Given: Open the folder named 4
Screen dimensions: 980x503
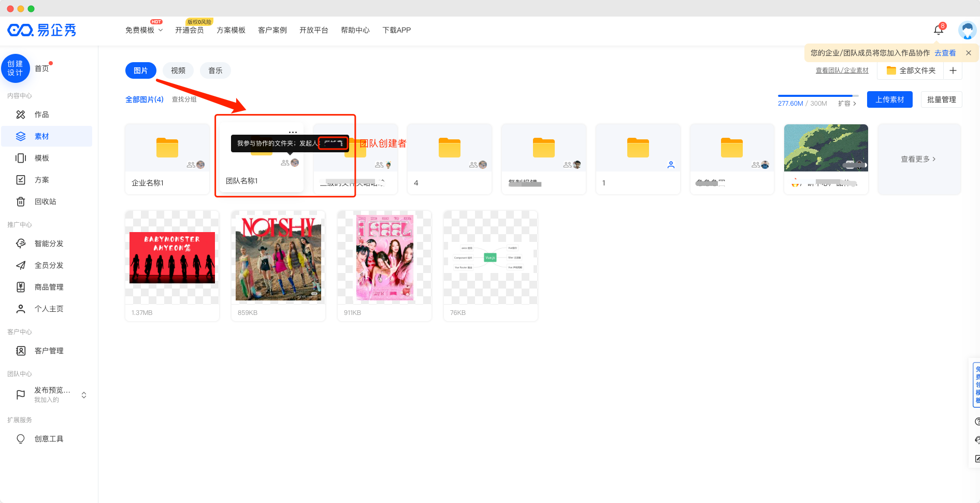Looking at the screenshot, I should (450, 159).
